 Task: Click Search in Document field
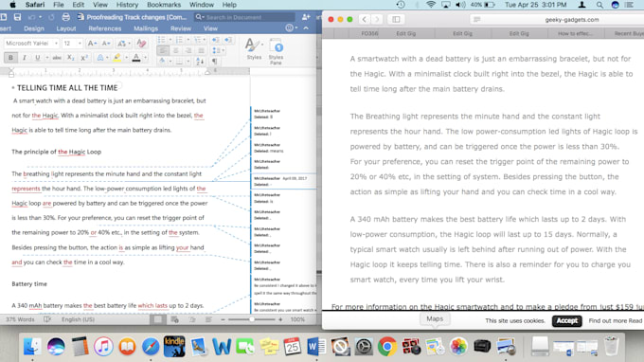click(244, 17)
